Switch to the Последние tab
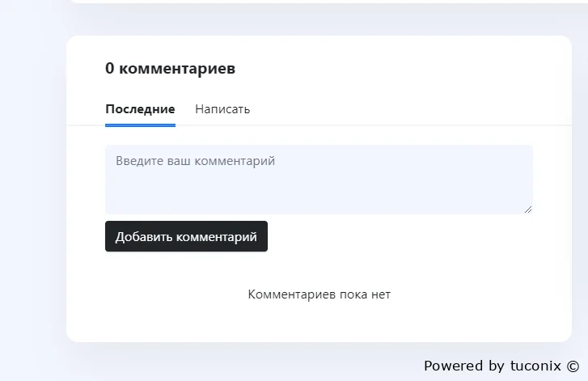 pos(140,109)
